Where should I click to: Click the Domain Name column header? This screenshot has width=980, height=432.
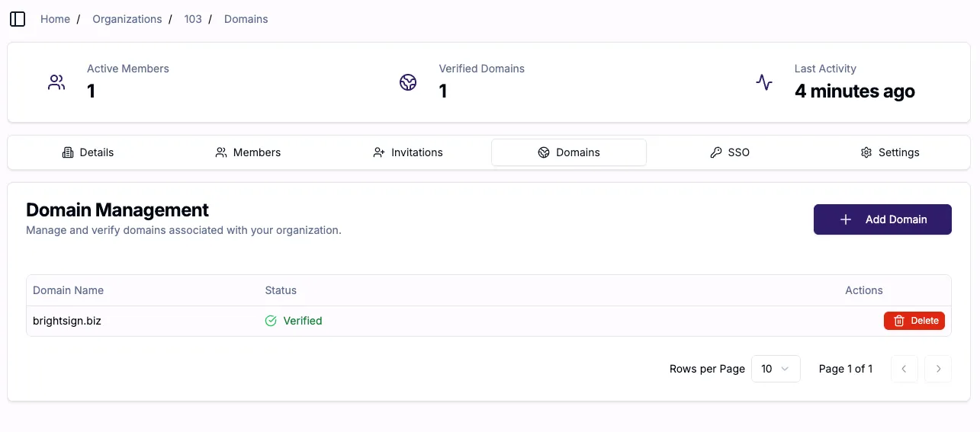(x=68, y=290)
